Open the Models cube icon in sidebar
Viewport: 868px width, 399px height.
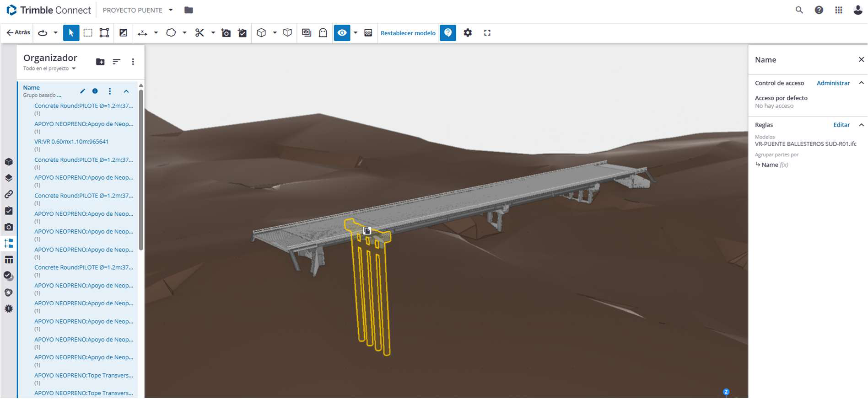pos(9,162)
